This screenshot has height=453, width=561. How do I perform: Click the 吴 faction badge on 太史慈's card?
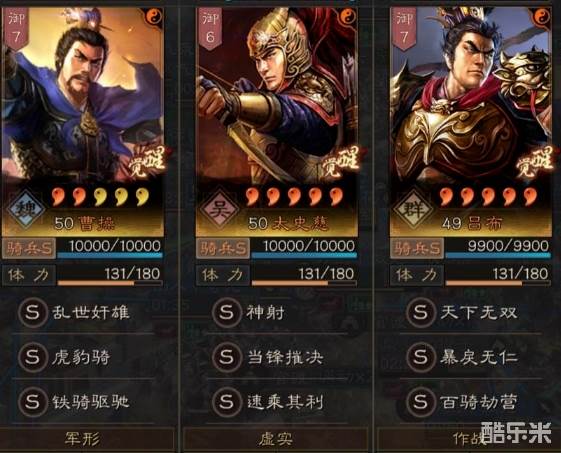coord(219,209)
